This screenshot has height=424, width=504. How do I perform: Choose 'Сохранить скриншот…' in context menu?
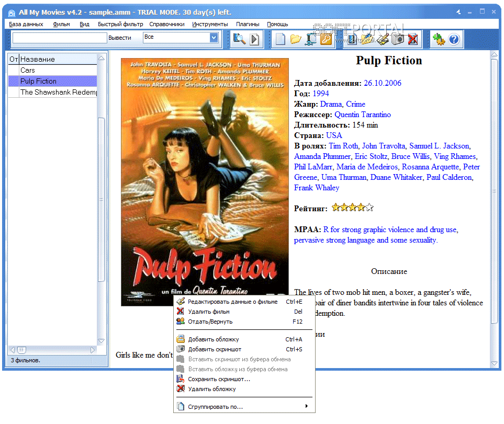244,379
